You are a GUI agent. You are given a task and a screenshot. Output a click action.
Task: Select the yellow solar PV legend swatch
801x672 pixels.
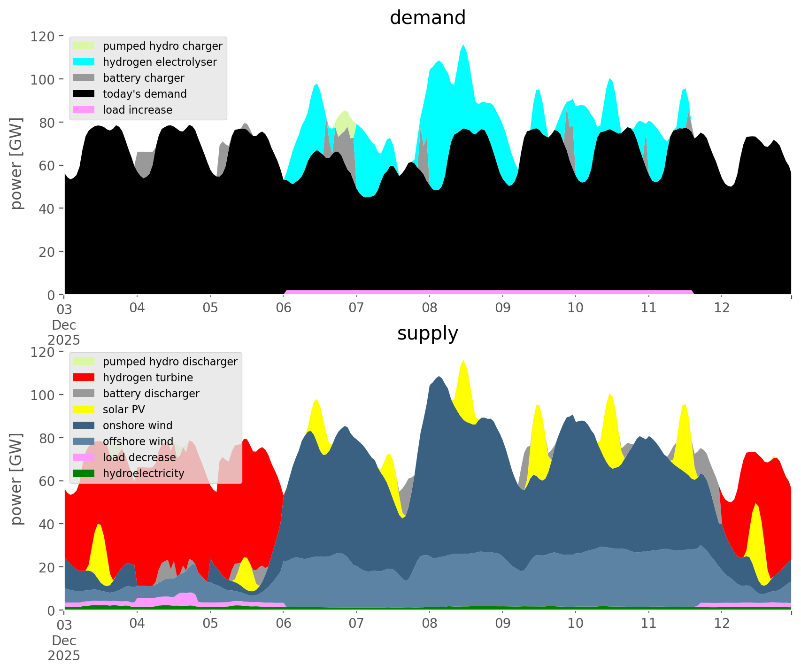(x=84, y=409)
